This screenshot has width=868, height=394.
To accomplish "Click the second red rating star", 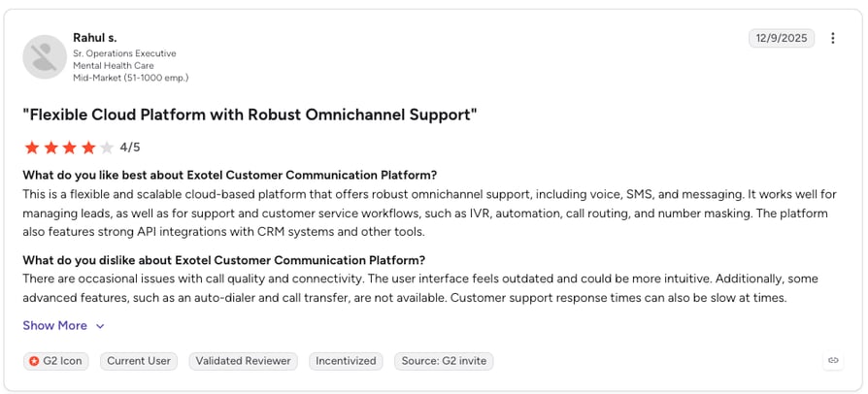I will click(50, 148).
